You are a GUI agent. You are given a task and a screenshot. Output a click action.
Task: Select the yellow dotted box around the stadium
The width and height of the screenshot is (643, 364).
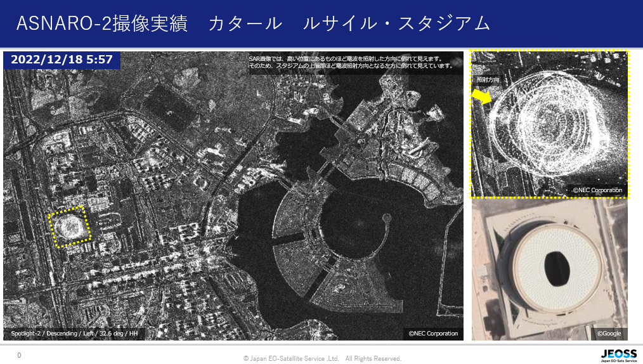coord(70,226)
